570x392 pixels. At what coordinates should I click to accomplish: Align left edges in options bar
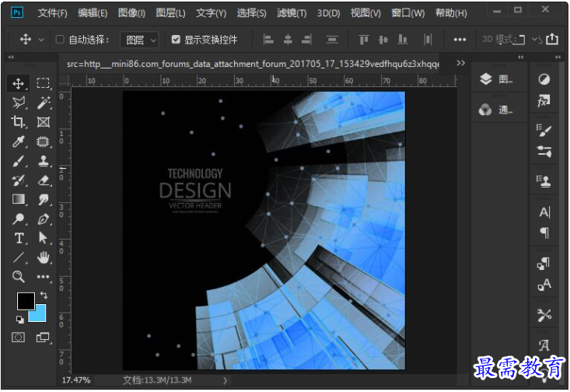click(x=268, y=39)
